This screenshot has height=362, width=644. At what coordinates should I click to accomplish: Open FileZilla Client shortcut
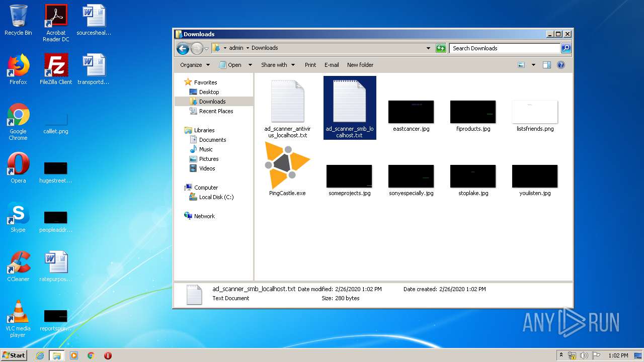coord(56,69)
